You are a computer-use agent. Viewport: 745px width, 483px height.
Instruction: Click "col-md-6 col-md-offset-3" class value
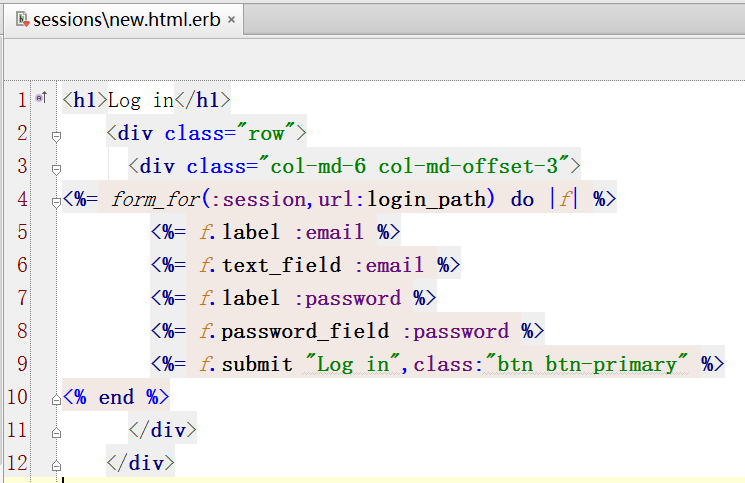(x=413, y=166)
